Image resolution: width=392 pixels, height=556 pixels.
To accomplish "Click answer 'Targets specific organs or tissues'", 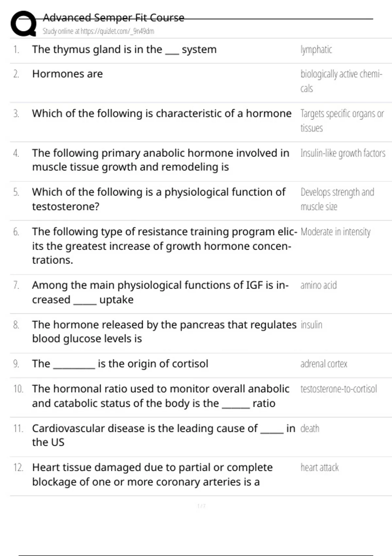I will (x=342, y=121).
